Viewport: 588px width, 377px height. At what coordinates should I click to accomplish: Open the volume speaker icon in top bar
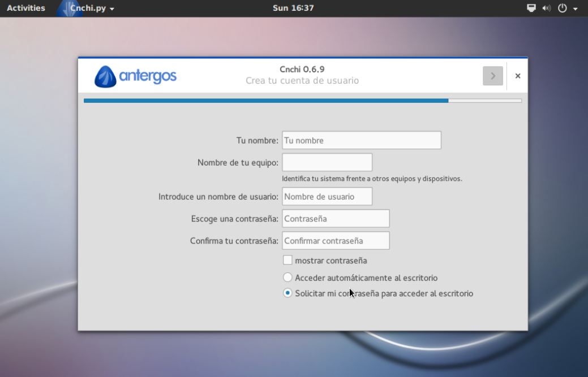[x=546, y=8]
